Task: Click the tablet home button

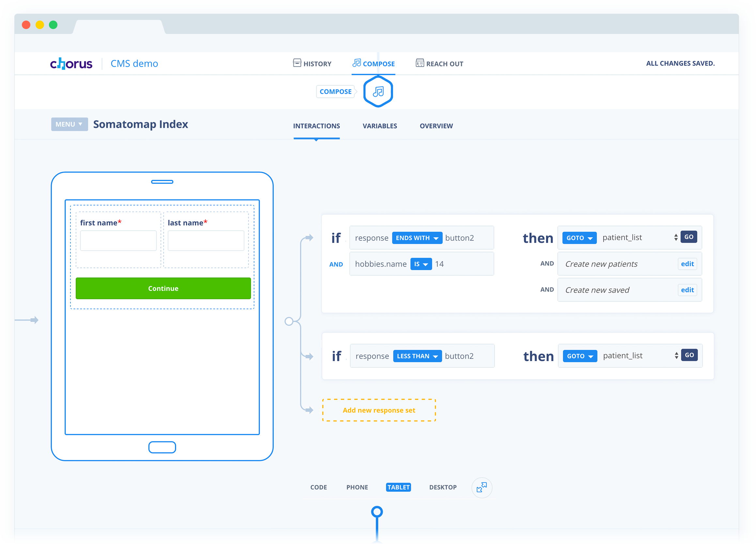Action: [162, 447]
